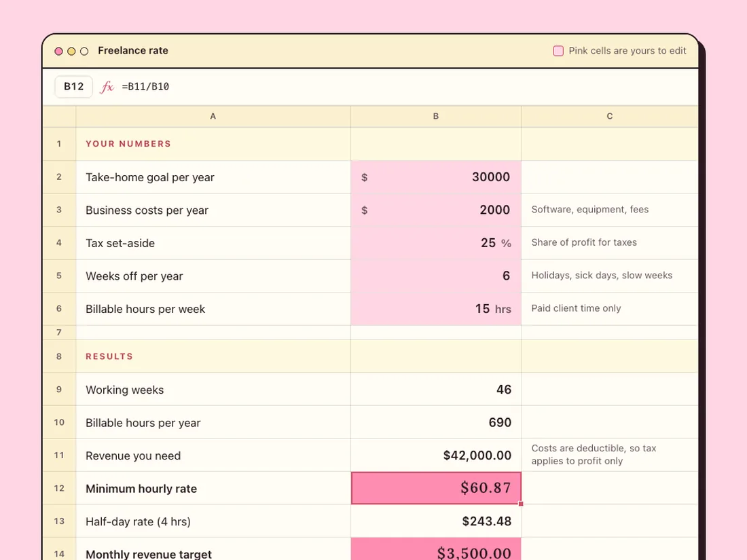Click 'Monthly revenue target' label
The width and height of the screenshot is (747, 560).
coord(149,555)
